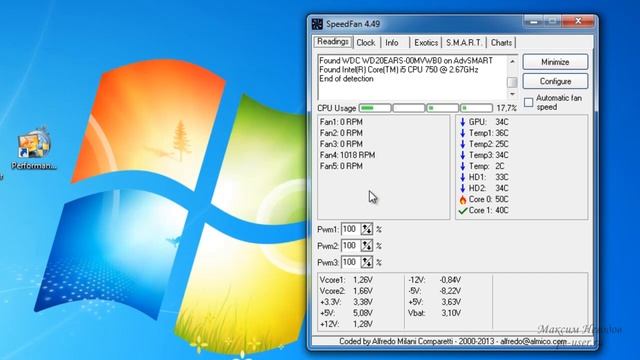Click the HD2 down-arrow icon
Screen dimensions: 640x360
[x=462, y=188]
